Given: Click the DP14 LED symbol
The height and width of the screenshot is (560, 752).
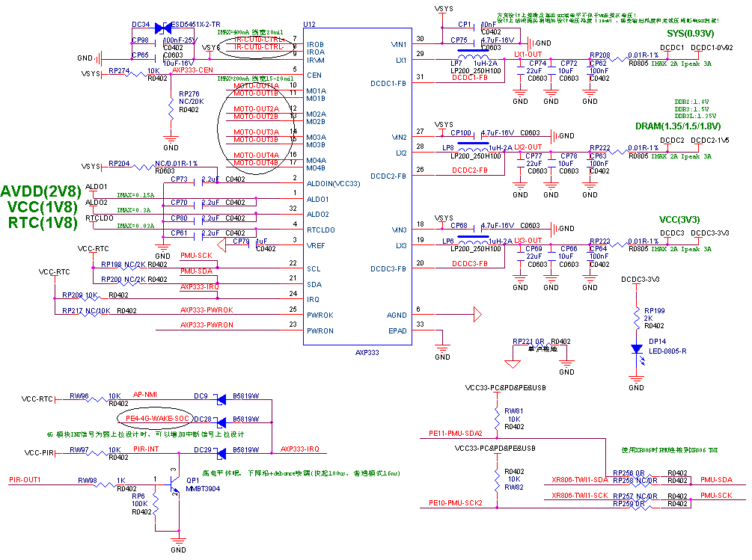Looking at the screenshot, I should [636, 349].
